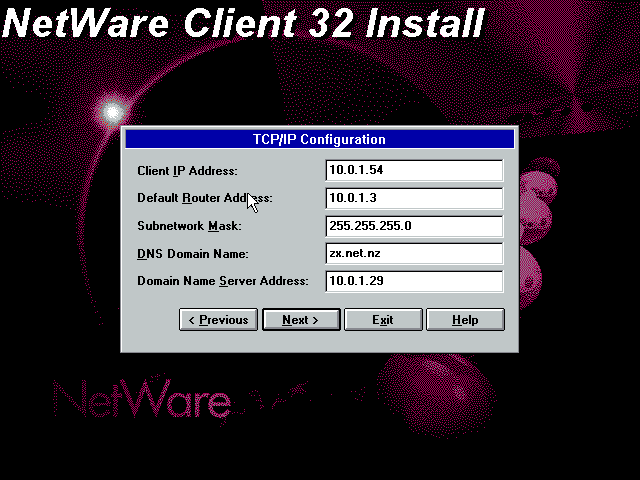
Task: Click the DNS Domain Name field
Action: [x=414, y=253]
